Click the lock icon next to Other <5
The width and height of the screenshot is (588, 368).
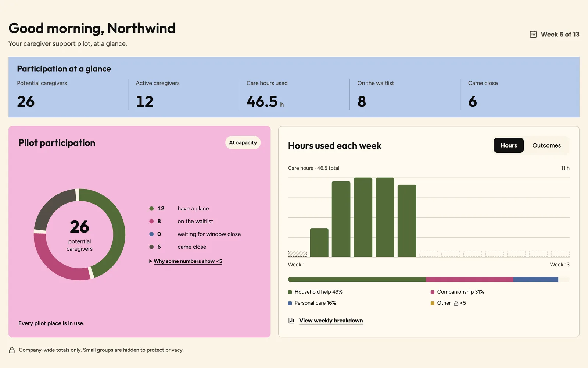456,303
